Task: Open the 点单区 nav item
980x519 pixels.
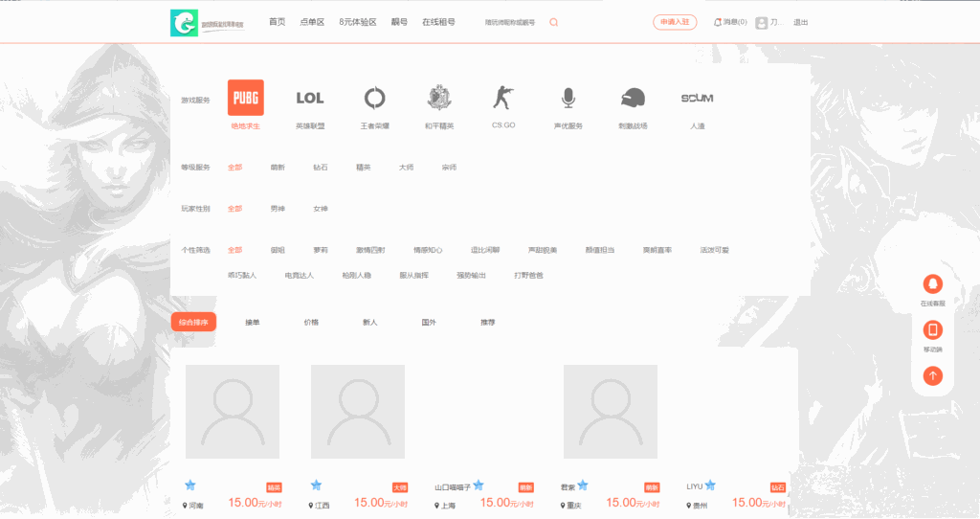Action: pyautogui.click(x=312, y=22)
